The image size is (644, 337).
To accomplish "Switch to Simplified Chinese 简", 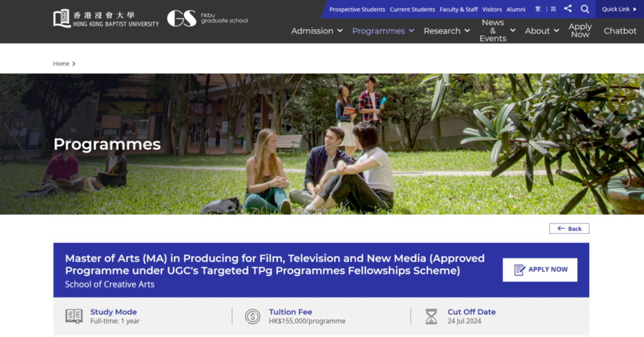I will click(x=553, y=9).
